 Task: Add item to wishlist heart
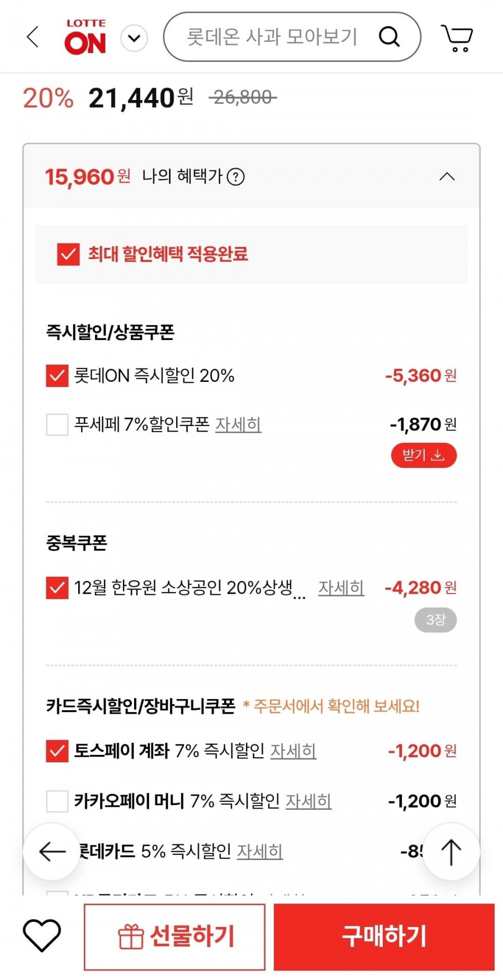[x=42, y=935]
